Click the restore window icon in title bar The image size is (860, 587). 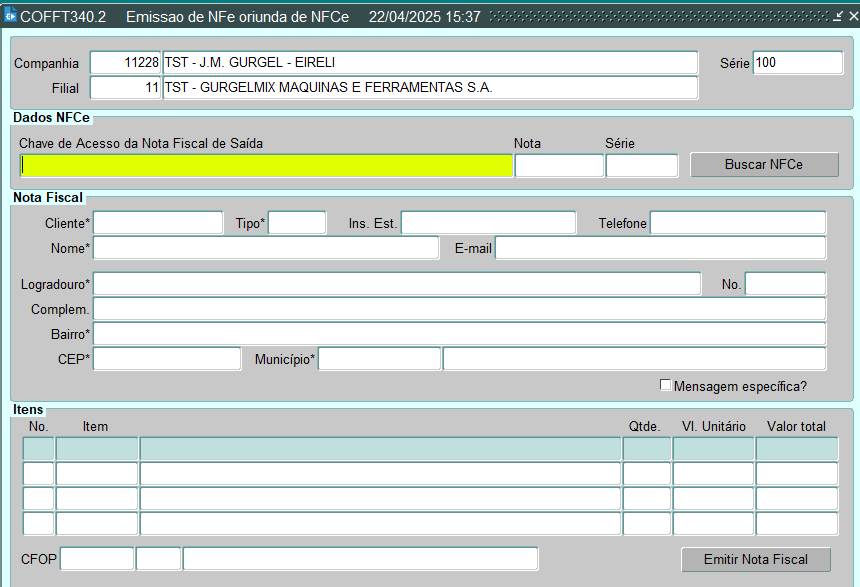point(837,17)
